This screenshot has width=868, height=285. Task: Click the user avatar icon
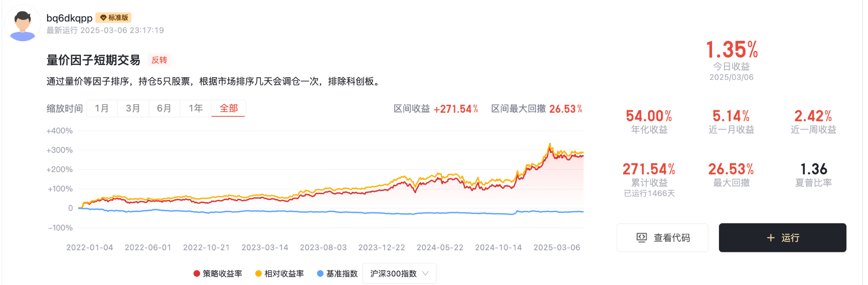pyautogui.click(x=23, y=24)
